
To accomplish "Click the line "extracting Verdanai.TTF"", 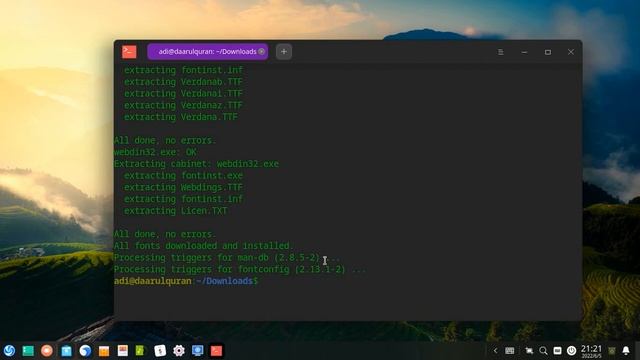I will tap(183, 93).
